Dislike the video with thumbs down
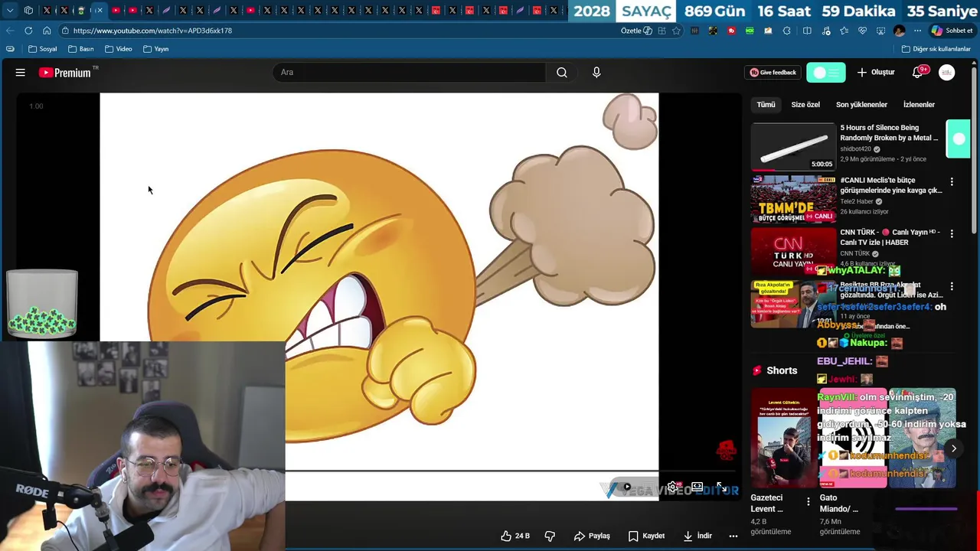Viewport: 980px width, 551px height. [550, 536]
